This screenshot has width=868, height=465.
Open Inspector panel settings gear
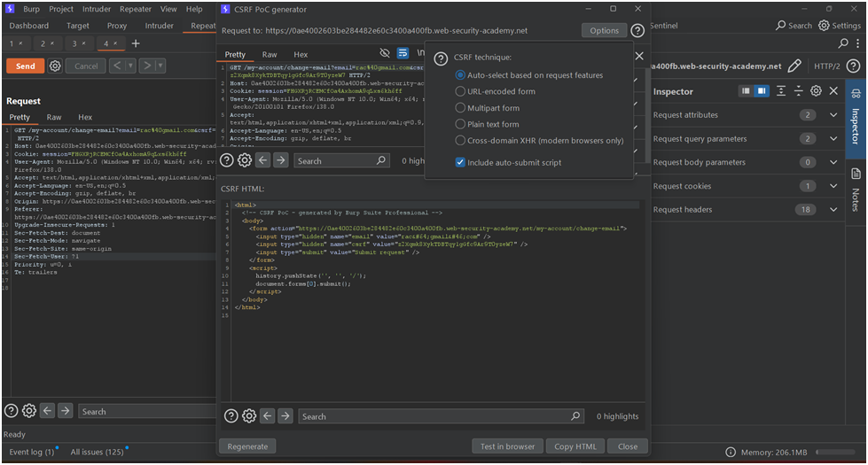click(816, 91)
